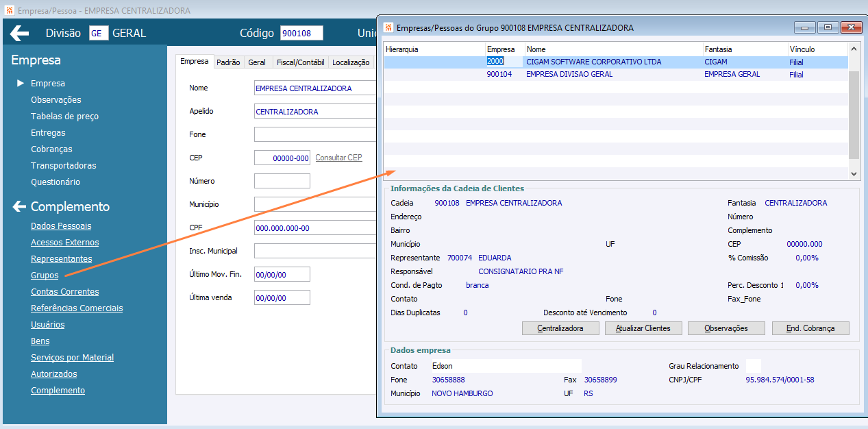Open Cobranças in the sidebar
The height and width of the screenshot is (429, 868).
tap(51, 149)
